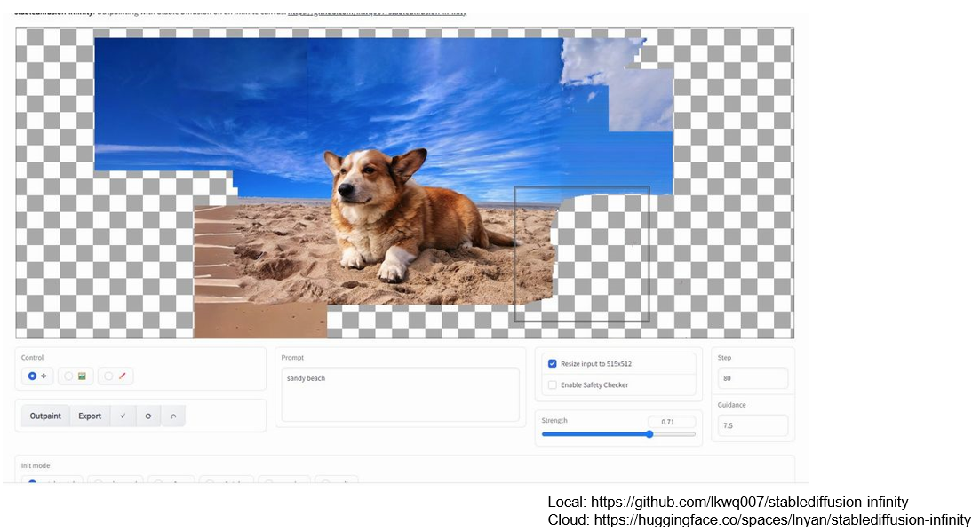Image resolution: width=980 pixels, height=531 pixels.
Task: Open the Local github.com stablediffusion-infinity URL
Action: [749, 503]
